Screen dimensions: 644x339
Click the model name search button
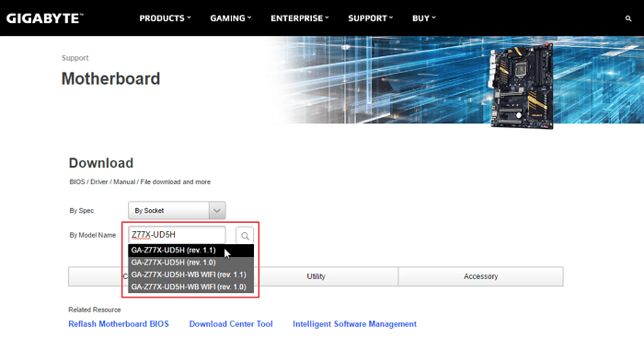tap(245, 236)
